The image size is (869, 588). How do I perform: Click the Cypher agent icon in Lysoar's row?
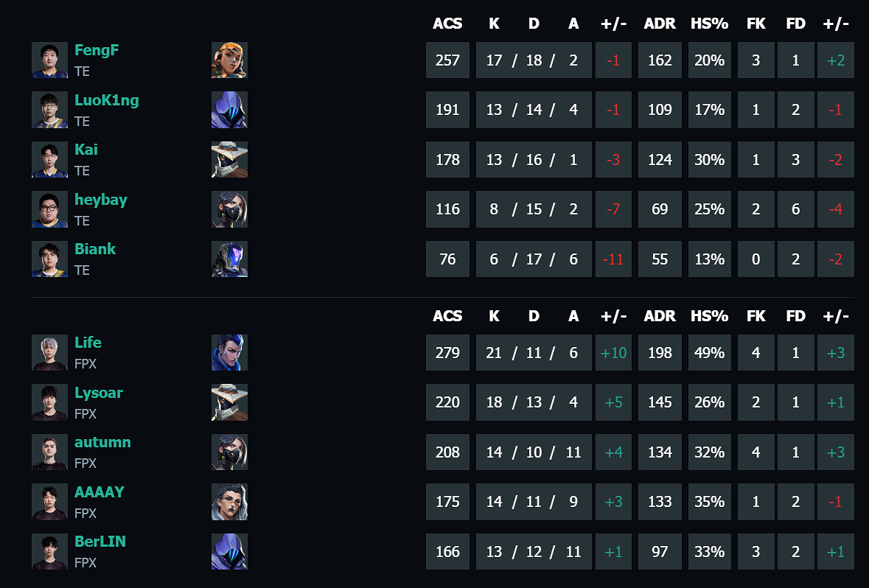tap(229, 402)
